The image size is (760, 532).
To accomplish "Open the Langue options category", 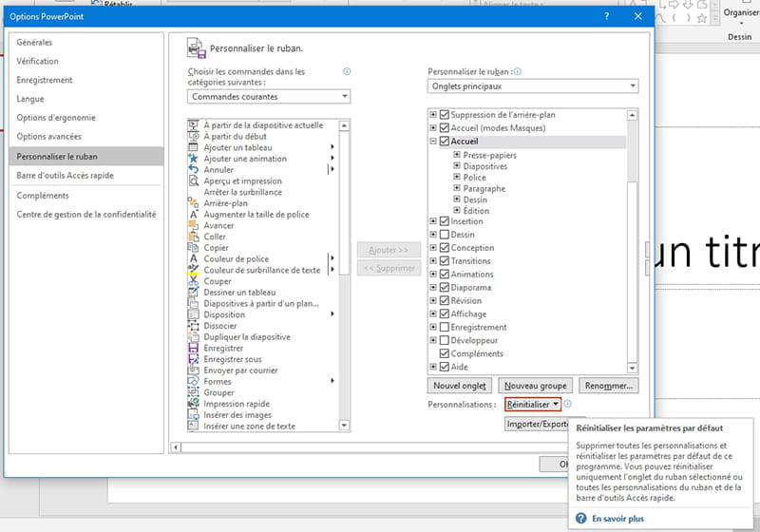I will point(86,99).
